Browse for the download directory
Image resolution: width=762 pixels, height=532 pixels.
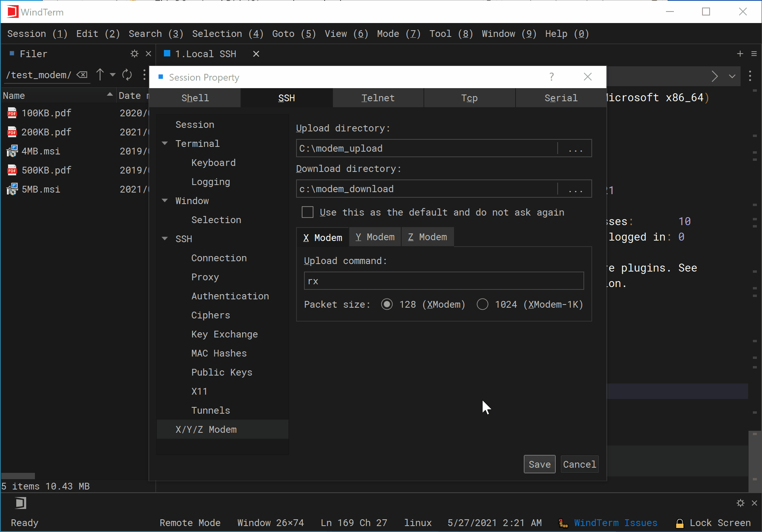575,189
